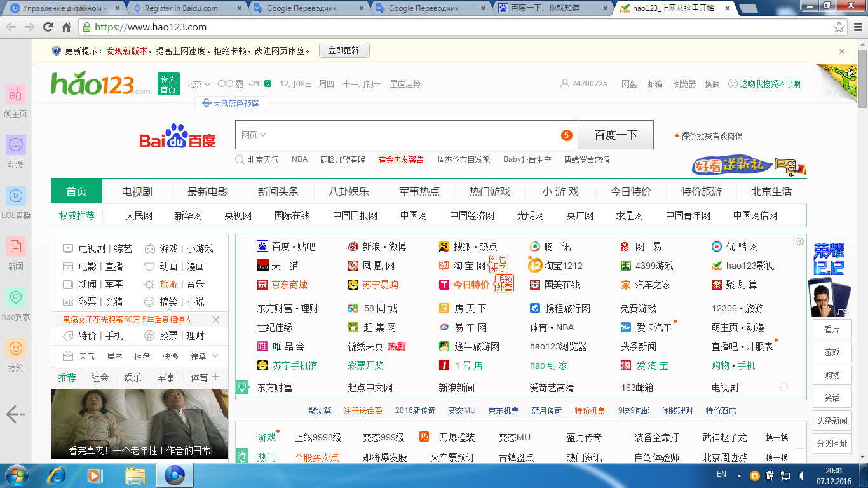Viewport: 868px width, 488px height.
Task: Click 换一换 in 热门 row
Action: 776,457
